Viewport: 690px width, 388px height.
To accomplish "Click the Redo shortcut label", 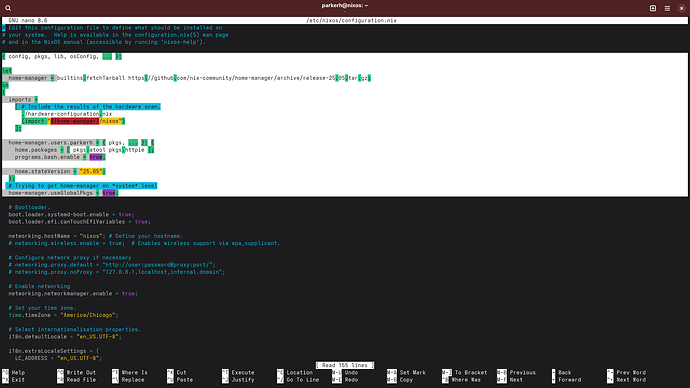I will [x=351, y=380].
